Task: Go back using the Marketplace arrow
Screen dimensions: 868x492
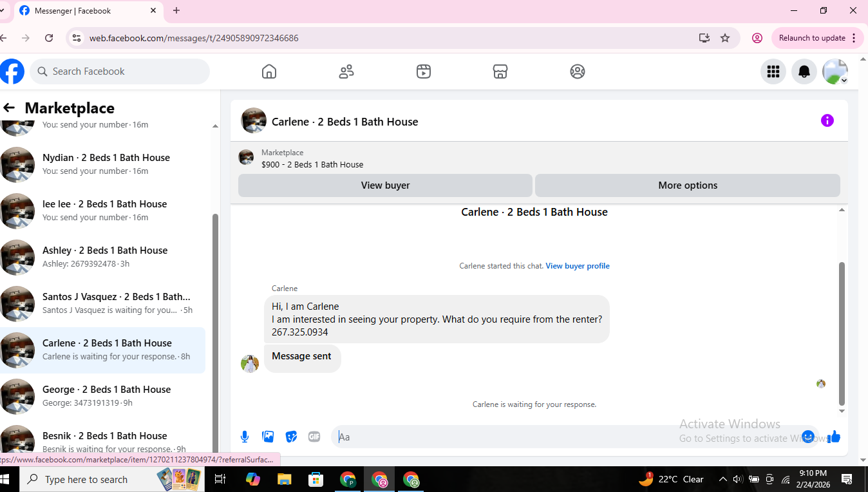Action: point(9,108)
